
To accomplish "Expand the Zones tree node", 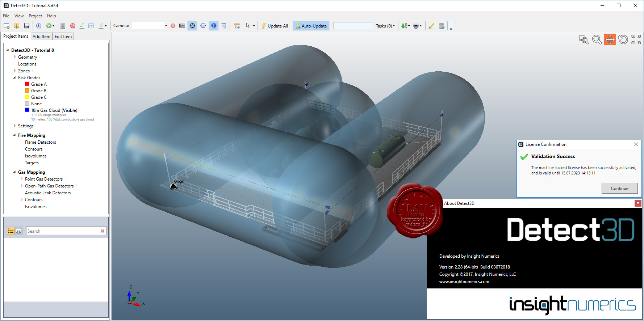I will pyautogui.click(x=15, y=71).
